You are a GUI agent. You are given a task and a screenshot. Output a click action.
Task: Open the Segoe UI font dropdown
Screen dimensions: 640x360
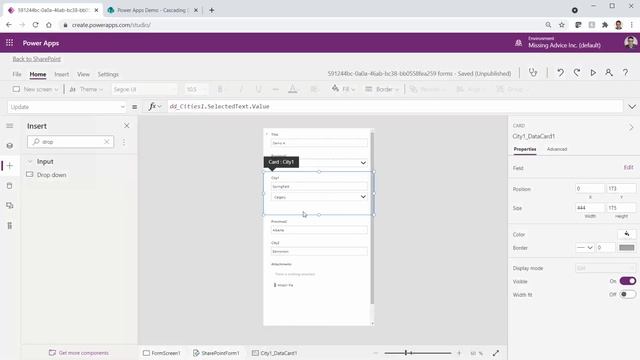(144, 89)
